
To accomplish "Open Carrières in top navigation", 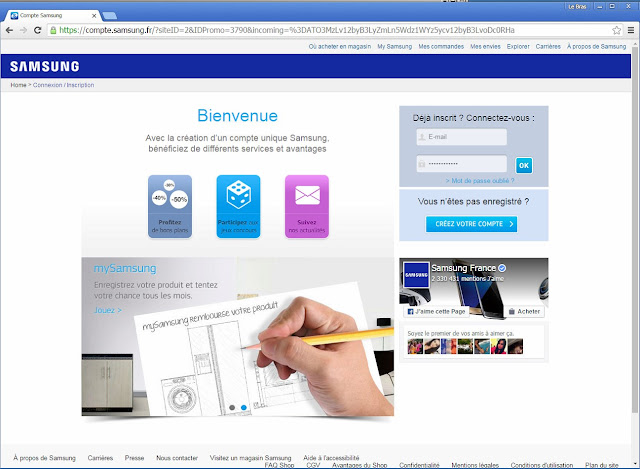I will coord(548,47).
